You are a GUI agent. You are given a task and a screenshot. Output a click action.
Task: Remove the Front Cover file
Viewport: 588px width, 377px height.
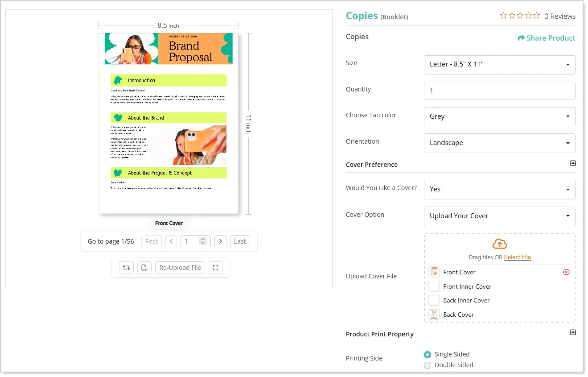(566, 272)
